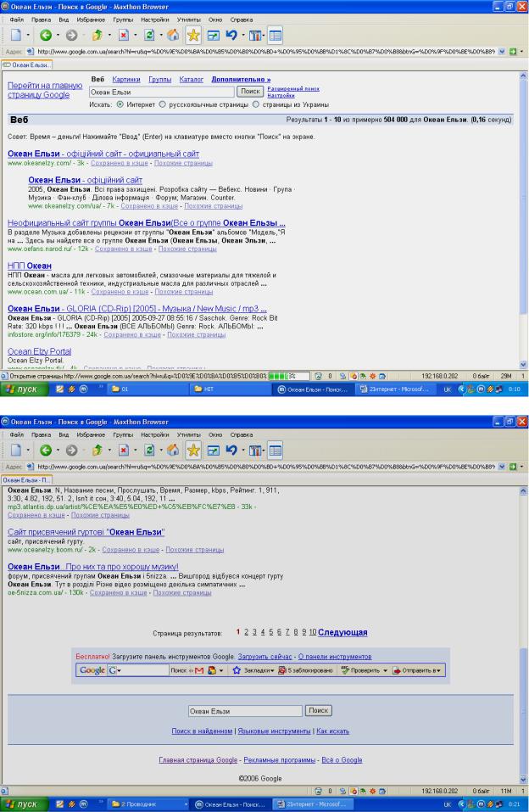Select страницы из Украины radio button
Screen dimensions: 529x812
[256, 104]
